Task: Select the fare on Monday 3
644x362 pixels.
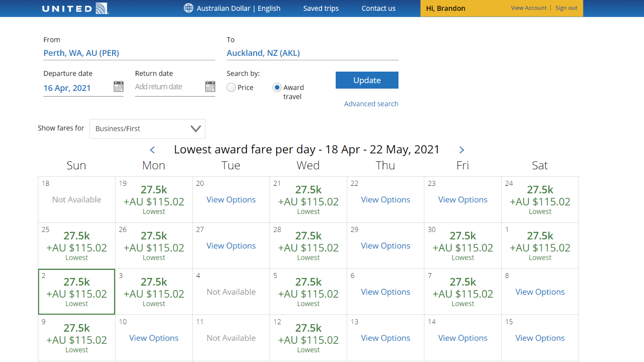Action: tap(154, 292)
